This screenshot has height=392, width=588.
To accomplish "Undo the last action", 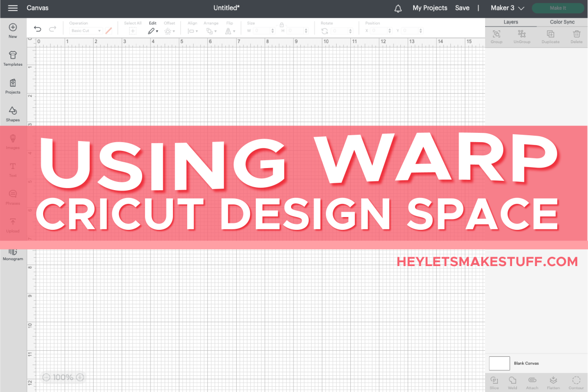I will [38, 30].
